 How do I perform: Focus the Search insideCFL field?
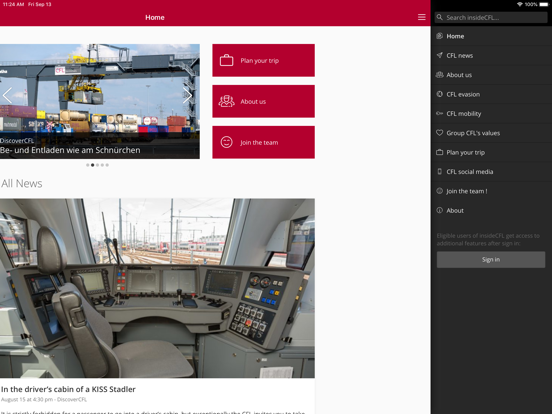coord(491,17)
